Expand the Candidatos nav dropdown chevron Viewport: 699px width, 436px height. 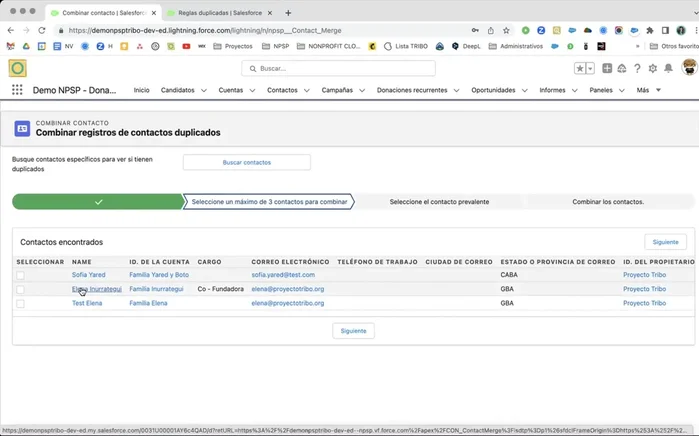click(204, 90)
